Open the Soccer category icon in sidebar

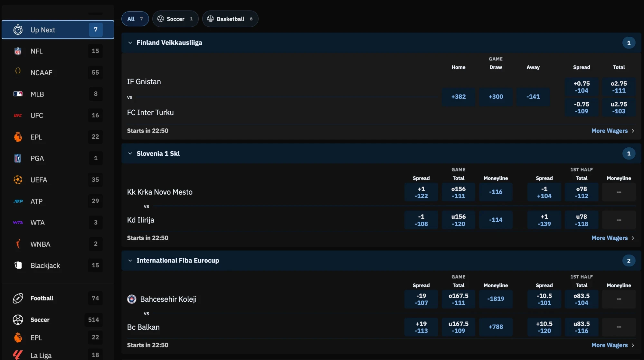click(18, 319)
